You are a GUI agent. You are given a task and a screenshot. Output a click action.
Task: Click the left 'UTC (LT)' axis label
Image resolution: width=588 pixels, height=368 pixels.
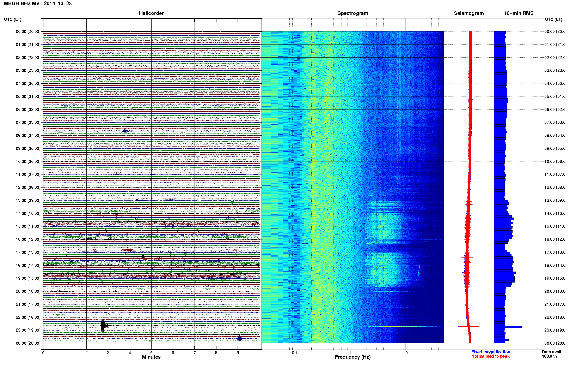point(13,19)
